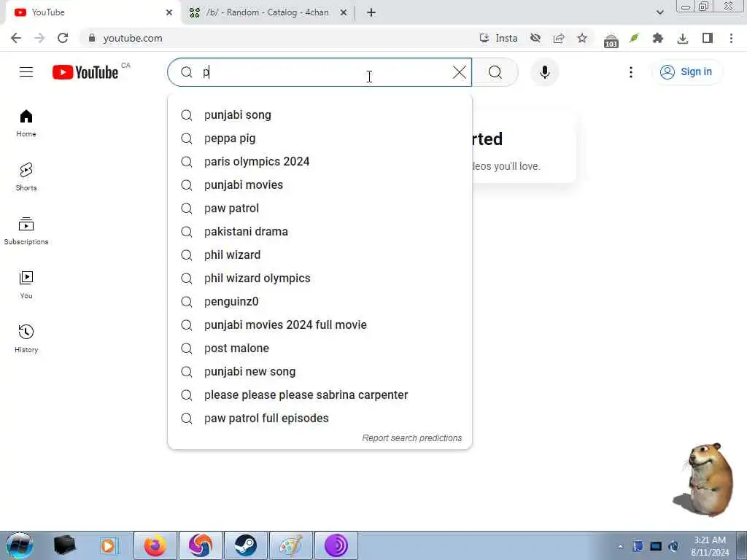747x560 pixels.
Task: Open Firefox from the taskbar
Action: pyautogui.click(x=155, y=545)
